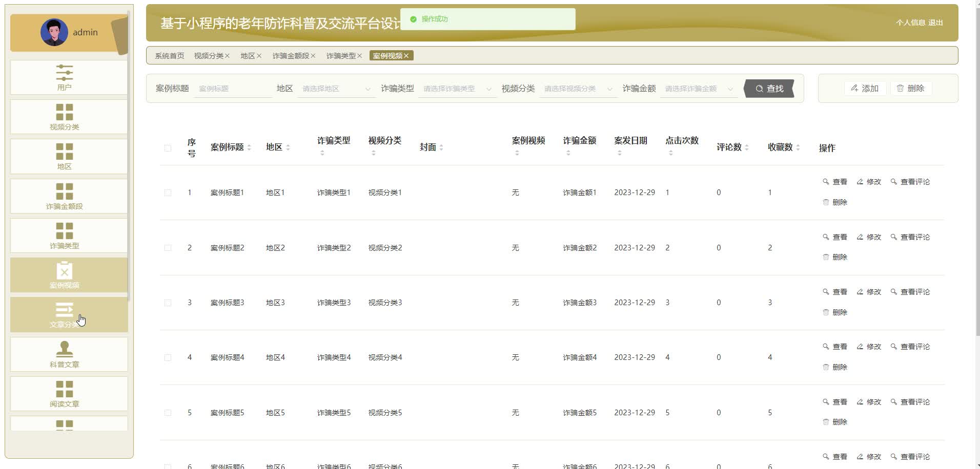Close the 诈骗金额段 tab with its X

point(313,56)
